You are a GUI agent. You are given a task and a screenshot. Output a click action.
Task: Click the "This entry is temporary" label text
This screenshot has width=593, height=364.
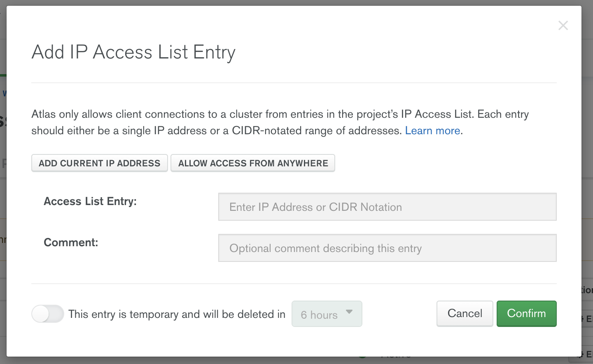point(177,314)
